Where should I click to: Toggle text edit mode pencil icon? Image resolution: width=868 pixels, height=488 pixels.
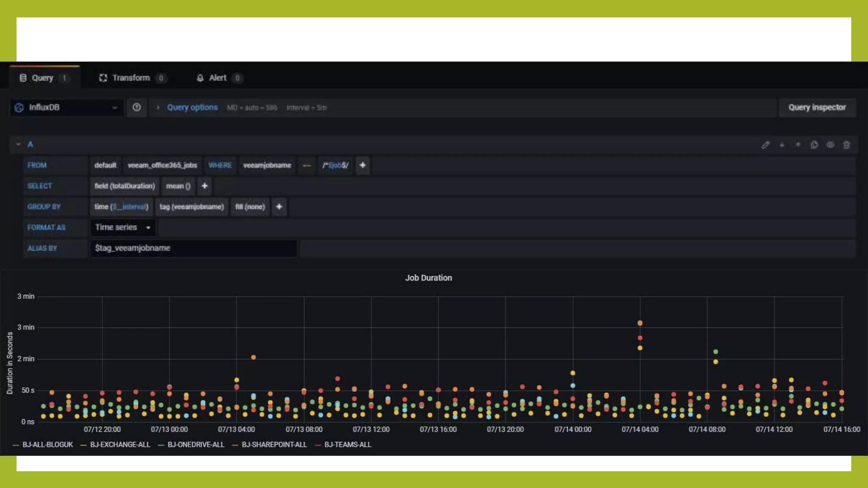pyautogui.click(x=765, y=145)
